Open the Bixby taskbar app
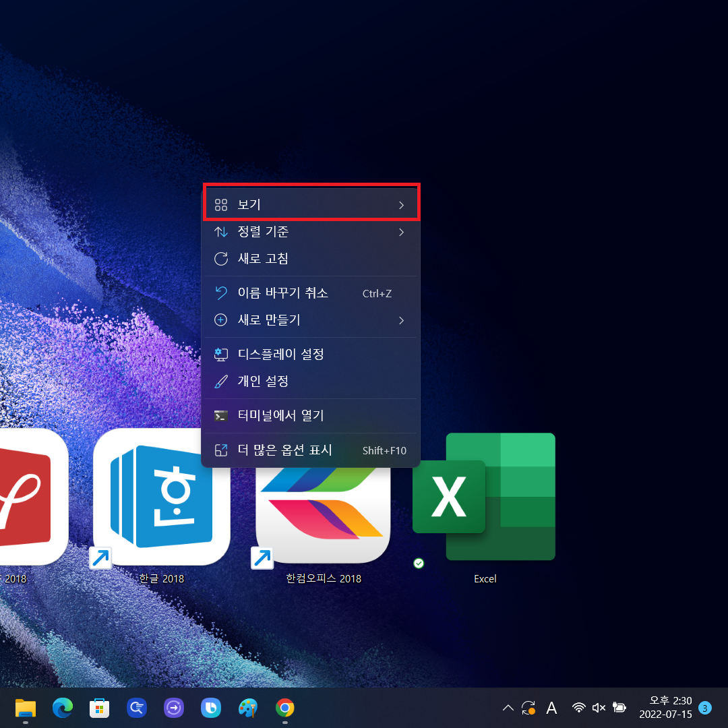 tap(211, 708)
